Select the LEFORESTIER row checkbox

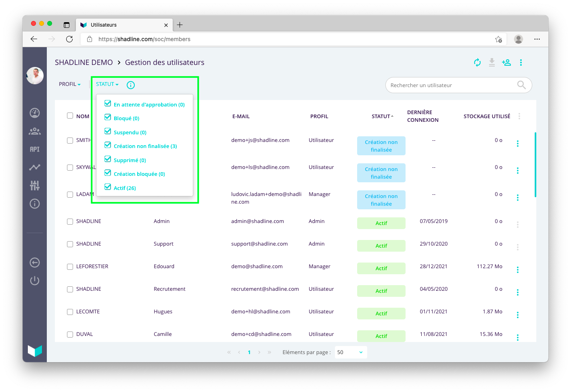(70, 267)
